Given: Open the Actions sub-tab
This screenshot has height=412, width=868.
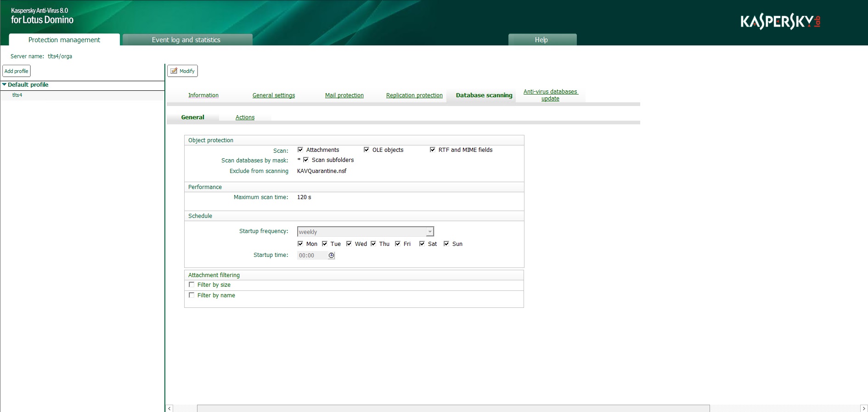Looking at the screenshot, I should [245, 117].
